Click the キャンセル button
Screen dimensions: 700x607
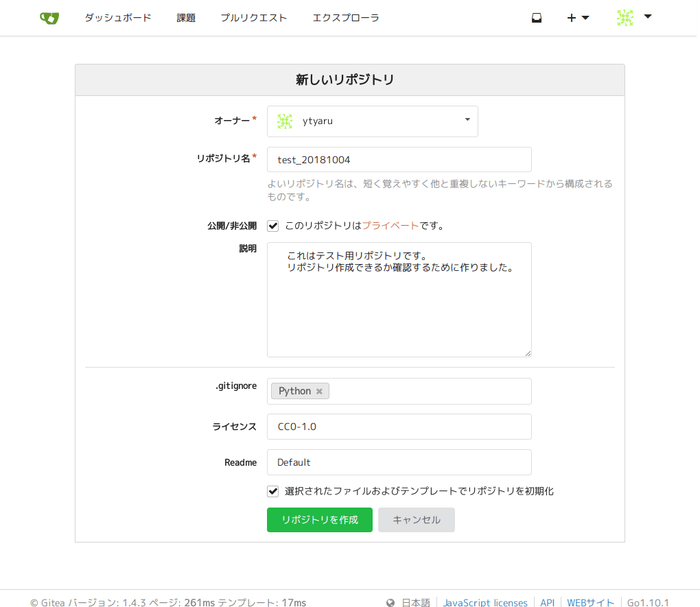click(x=416, y=519)
